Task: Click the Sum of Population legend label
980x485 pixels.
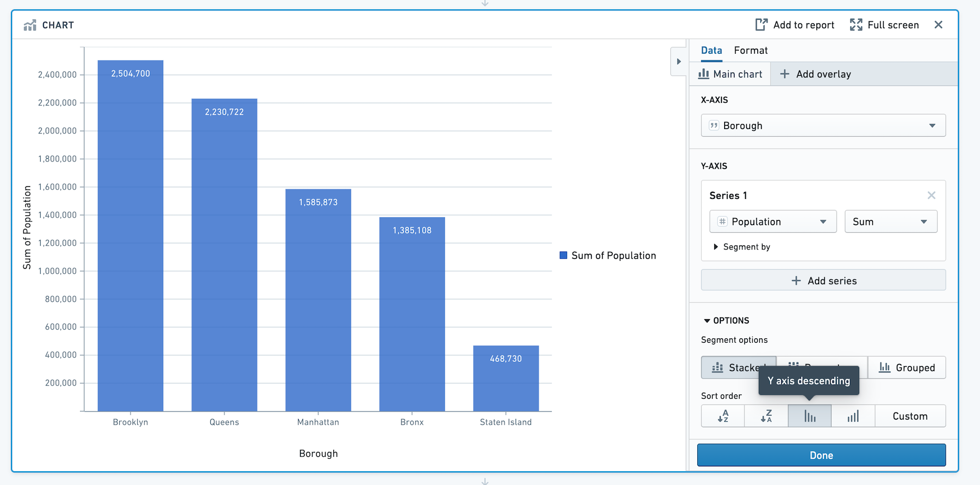Action: click(614, 255)
